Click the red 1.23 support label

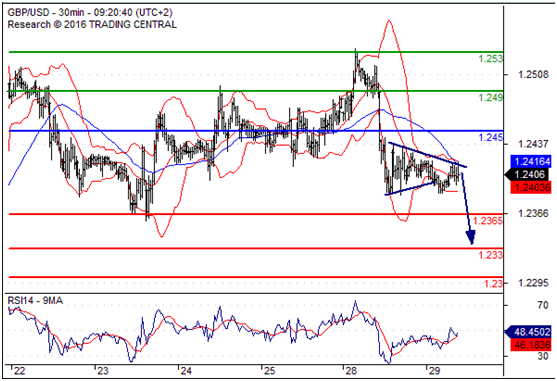click(494, 283)
